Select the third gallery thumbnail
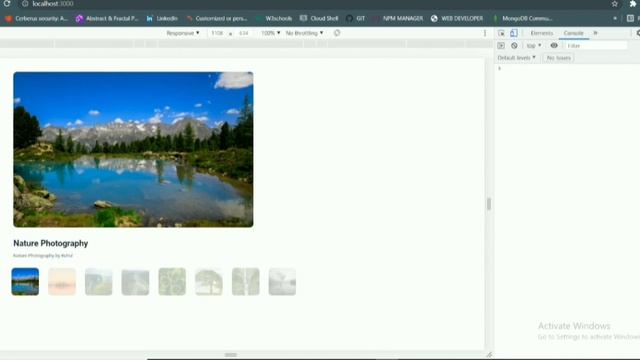Image resolution: width=640 pixels, height=360 pixels. click(99, 282)
